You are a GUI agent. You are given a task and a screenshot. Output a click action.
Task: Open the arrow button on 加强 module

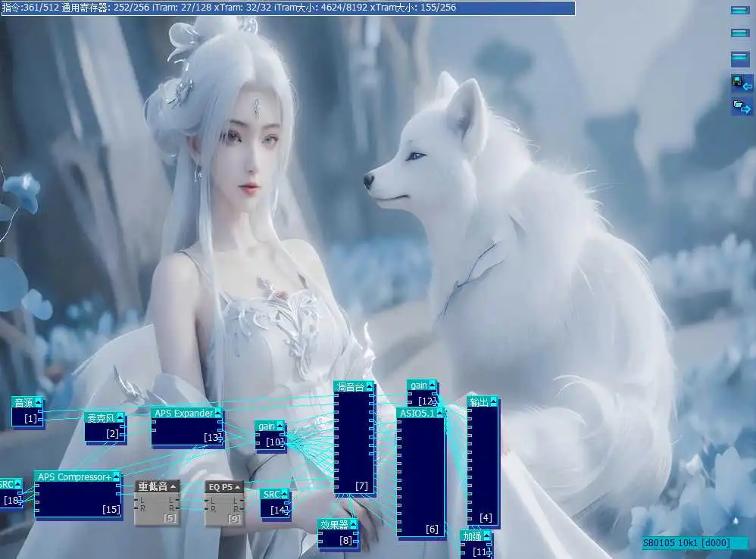pos(486,536)
